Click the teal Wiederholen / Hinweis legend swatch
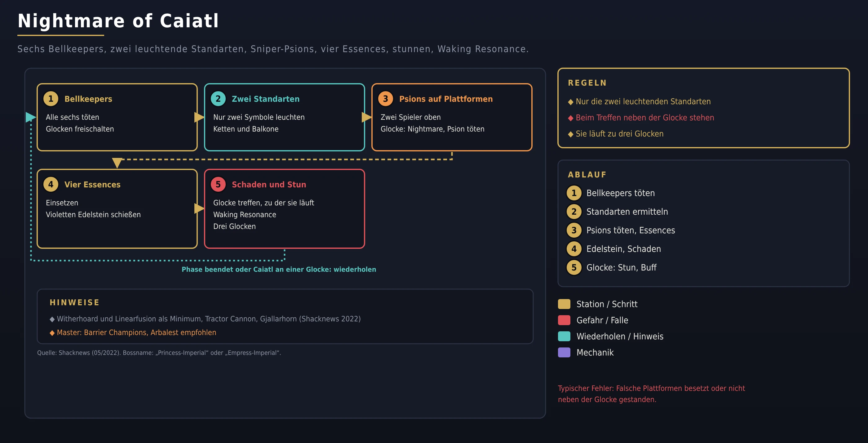Image resolution: width=868 pixels, height=443 pixels. 564,337
